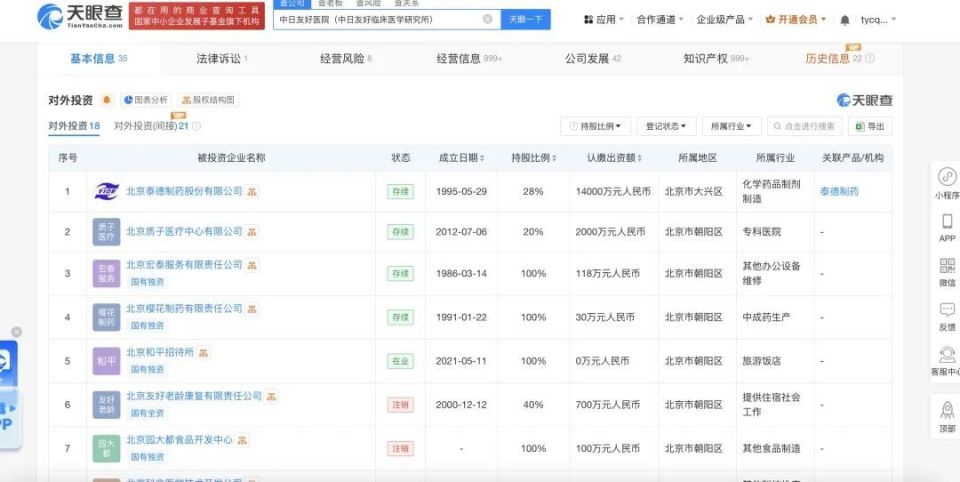This screenshot has height=482, width=960.
Task: Click equity tree icon next to 北京质子医疗中心有限公司
Action: click(x=252, y=232)
